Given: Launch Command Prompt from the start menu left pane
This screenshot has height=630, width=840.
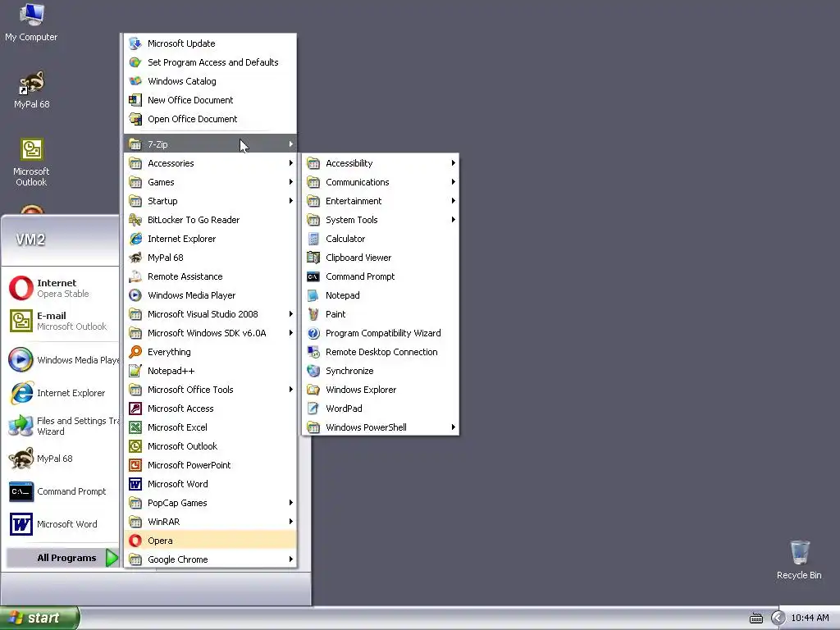Looking at the screenshot, I should coord(62,491).
